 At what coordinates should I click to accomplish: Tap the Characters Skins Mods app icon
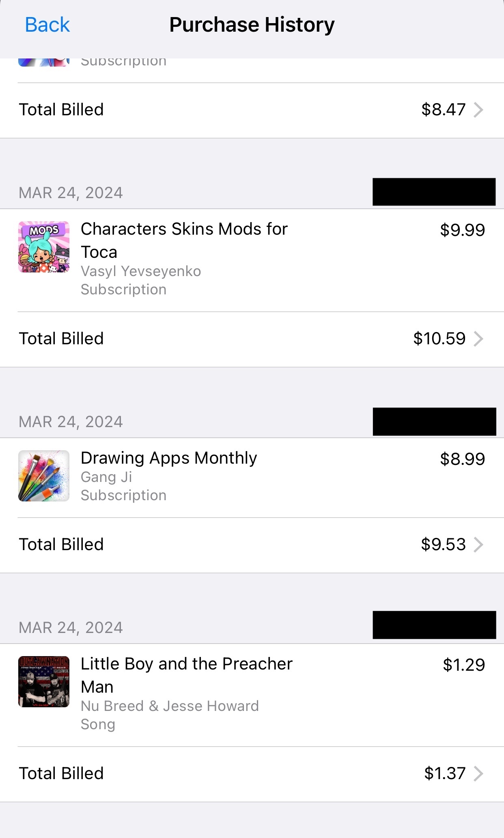pyautogui.click(x=44, y=247)
